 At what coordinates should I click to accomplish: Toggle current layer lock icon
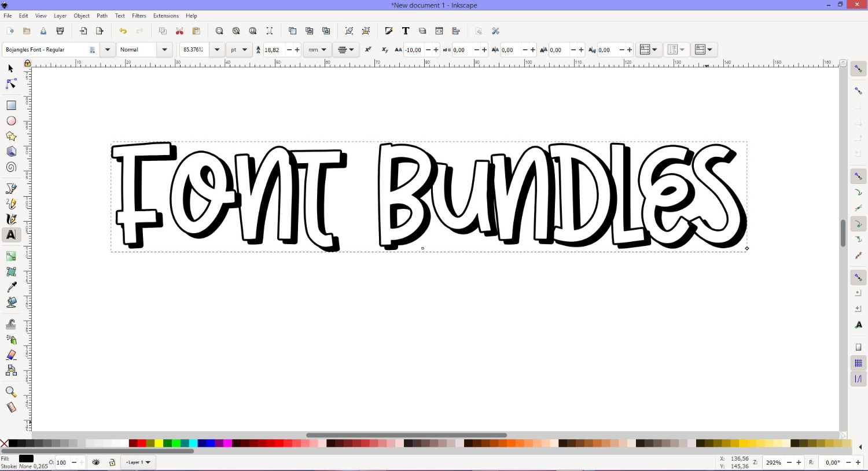[x=112, y=462]
